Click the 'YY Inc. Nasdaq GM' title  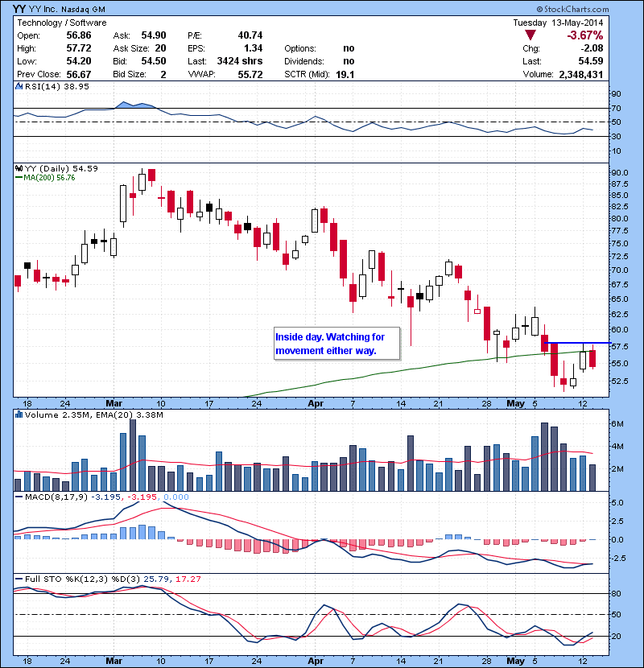pyautogui.click(x=59, y=9)
